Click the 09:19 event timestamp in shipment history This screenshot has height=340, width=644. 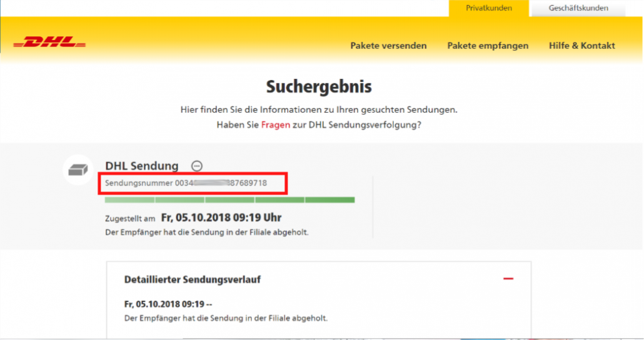click(x=168, y=304)
